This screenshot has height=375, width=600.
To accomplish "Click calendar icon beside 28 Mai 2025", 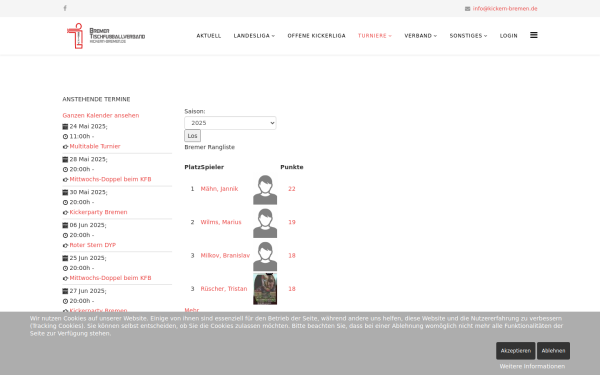I will coord(65,160).
